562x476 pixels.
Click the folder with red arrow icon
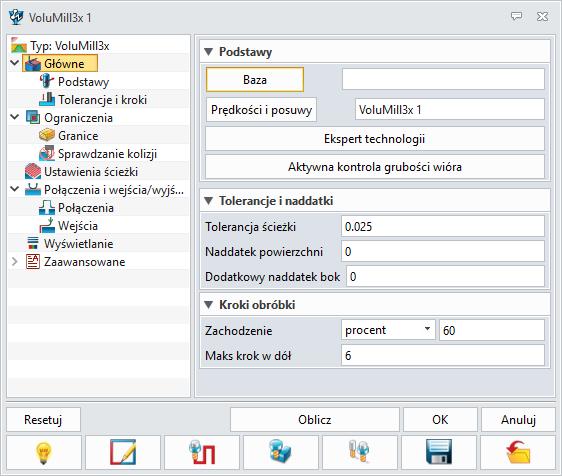[518, 452]
